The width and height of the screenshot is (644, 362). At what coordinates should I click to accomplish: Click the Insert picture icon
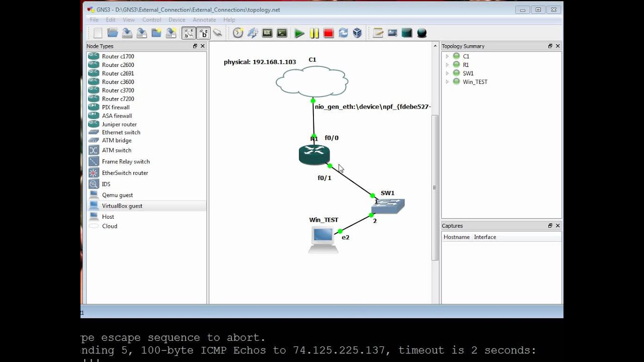coord(392,33)
